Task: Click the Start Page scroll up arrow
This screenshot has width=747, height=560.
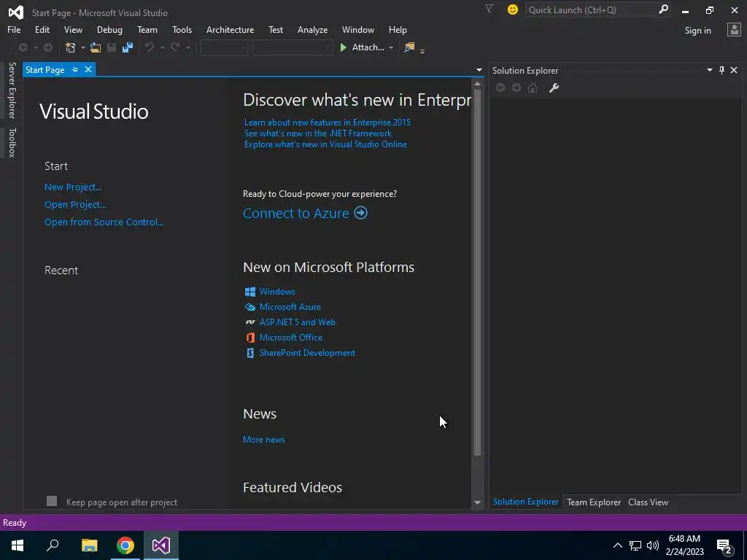Action: click(477, 84)
